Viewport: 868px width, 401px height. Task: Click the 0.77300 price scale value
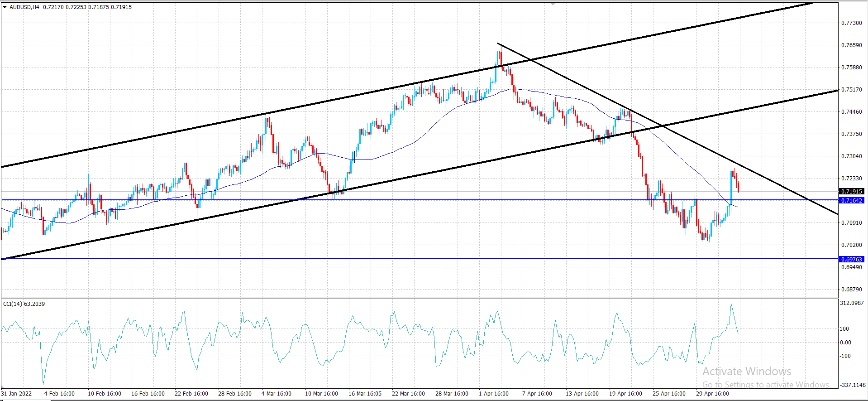point(851,23)
